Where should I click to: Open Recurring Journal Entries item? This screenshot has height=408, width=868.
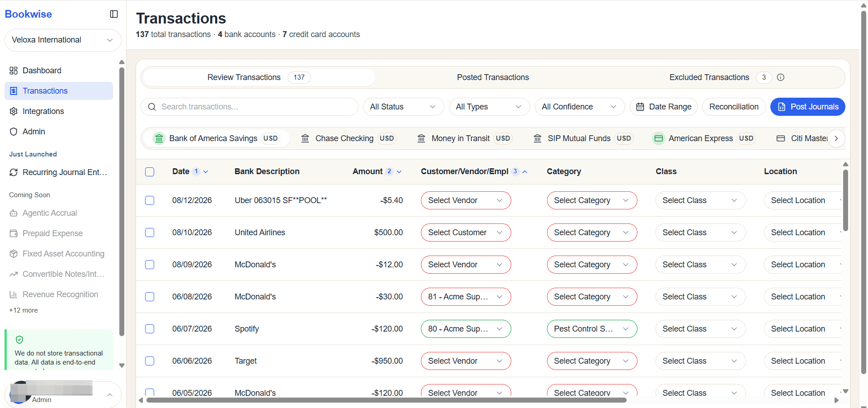59,172
